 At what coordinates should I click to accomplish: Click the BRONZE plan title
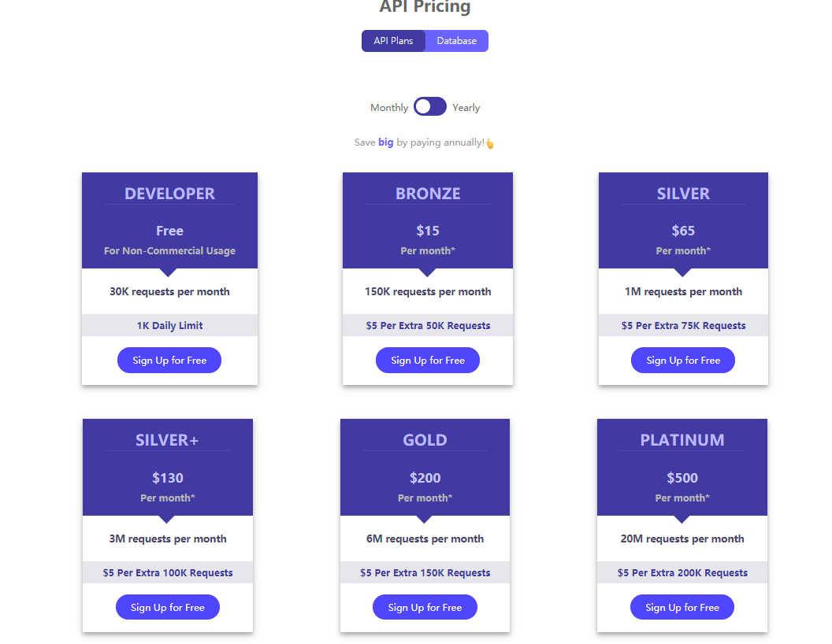click(428, 194)
